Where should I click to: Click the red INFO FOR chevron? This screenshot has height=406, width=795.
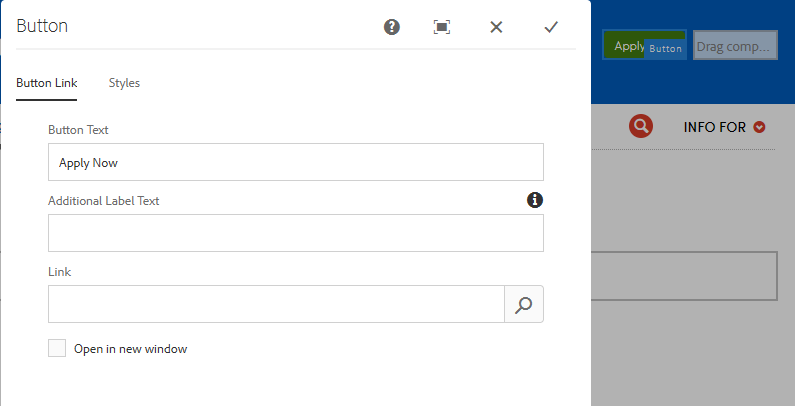pyautogui.click(x=760, y=127)
